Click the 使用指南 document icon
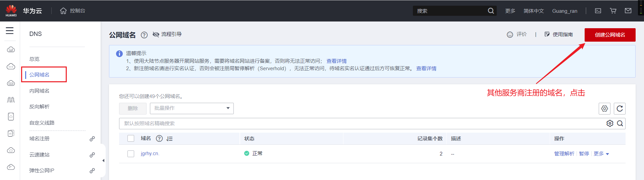Screen dimensions: 644x180 pos(547,34)
